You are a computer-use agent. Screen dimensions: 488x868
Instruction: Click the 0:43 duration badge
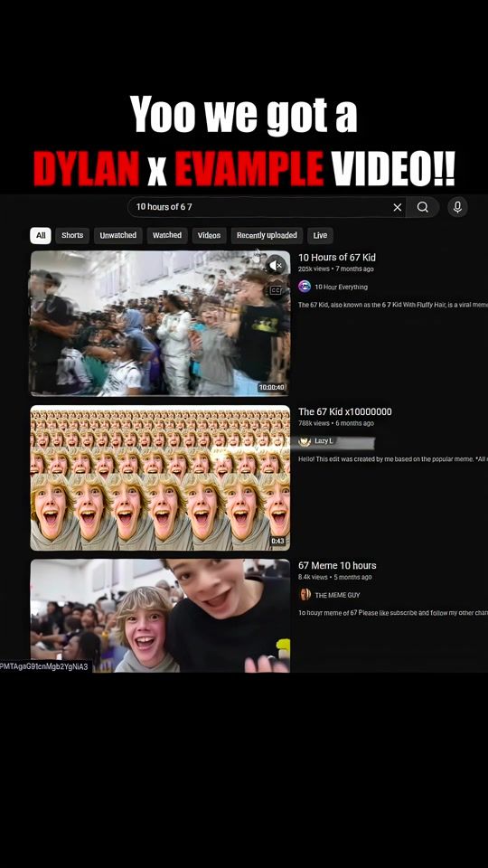[277, 541]
